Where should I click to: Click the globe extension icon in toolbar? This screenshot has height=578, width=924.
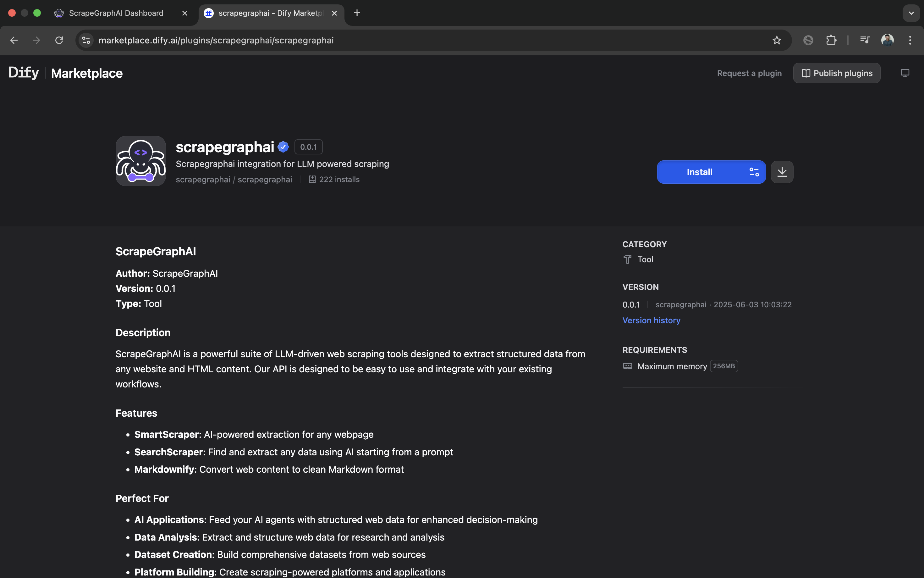(x=808, y=40)
